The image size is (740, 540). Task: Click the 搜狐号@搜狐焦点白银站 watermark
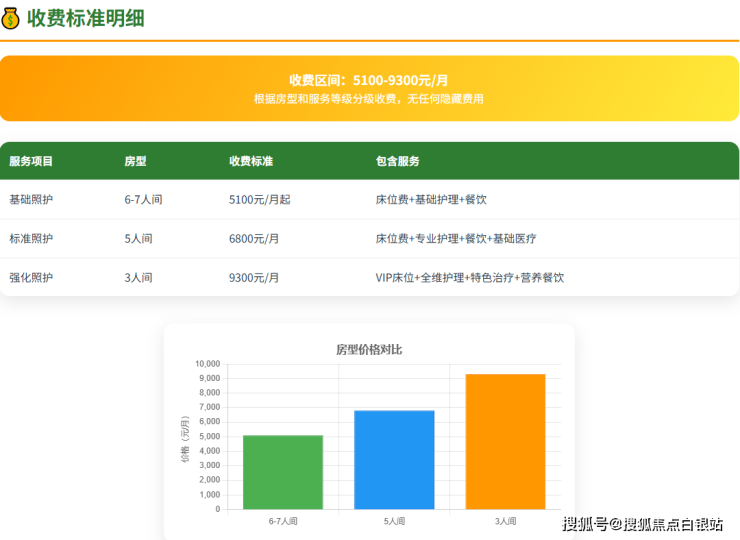pyautogui.click(x=641, y=525)
